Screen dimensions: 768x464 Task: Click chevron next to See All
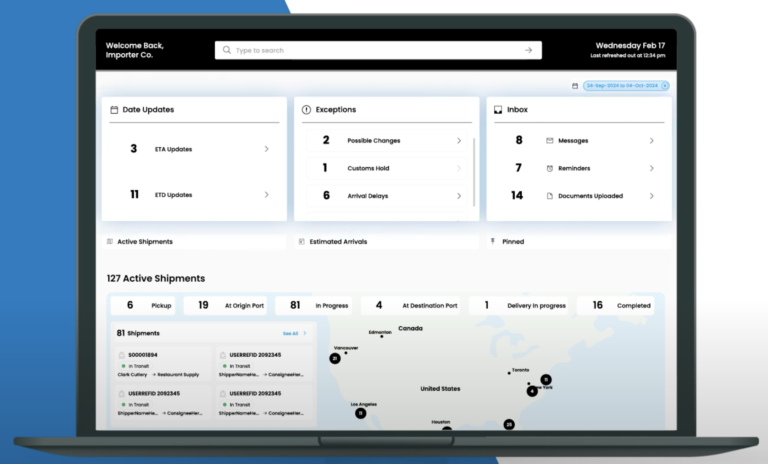(x=305, y=333)
